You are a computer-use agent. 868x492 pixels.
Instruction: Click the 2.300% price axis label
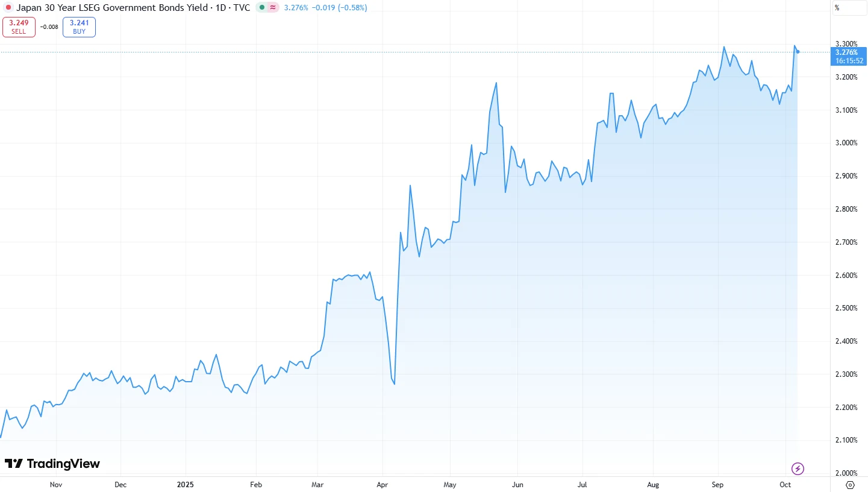(x=847, y=374)
